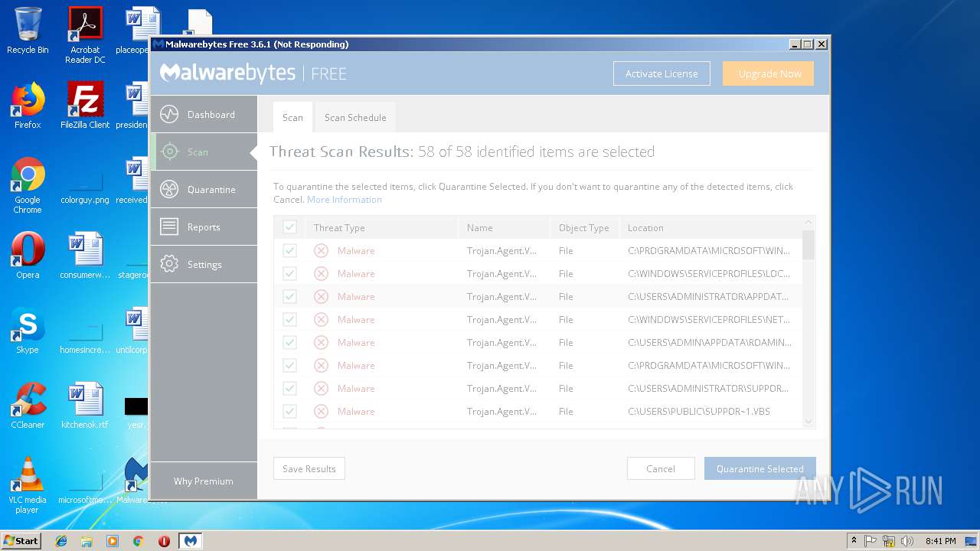Uncheck the C:\USERS\ADMINISTRATOR\APPDAT... row checkbox
Screen dimensions: 980x551
289,296
